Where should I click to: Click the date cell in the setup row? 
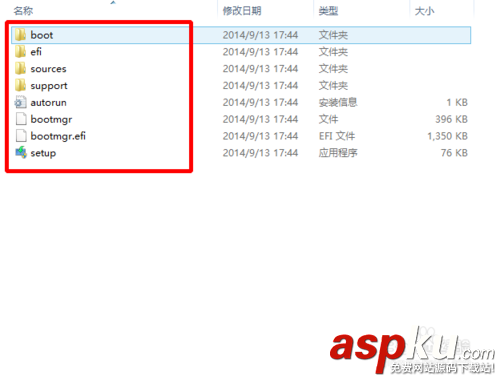tap(260, 153)
